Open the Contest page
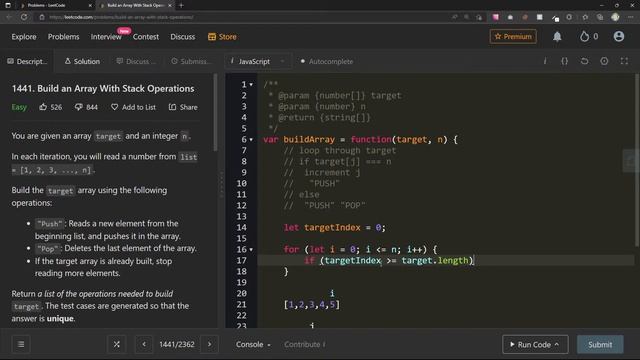The image size is (640, 360). pos(146,37)
